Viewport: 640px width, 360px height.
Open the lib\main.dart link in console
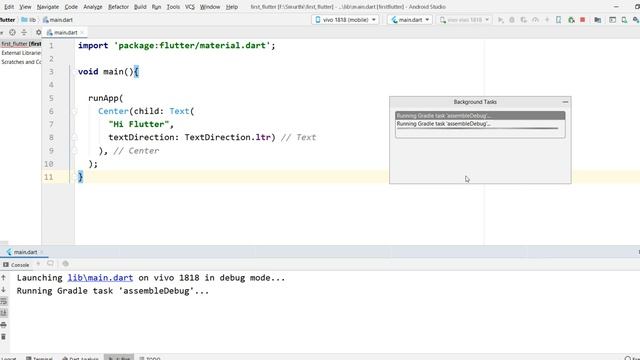100,278
